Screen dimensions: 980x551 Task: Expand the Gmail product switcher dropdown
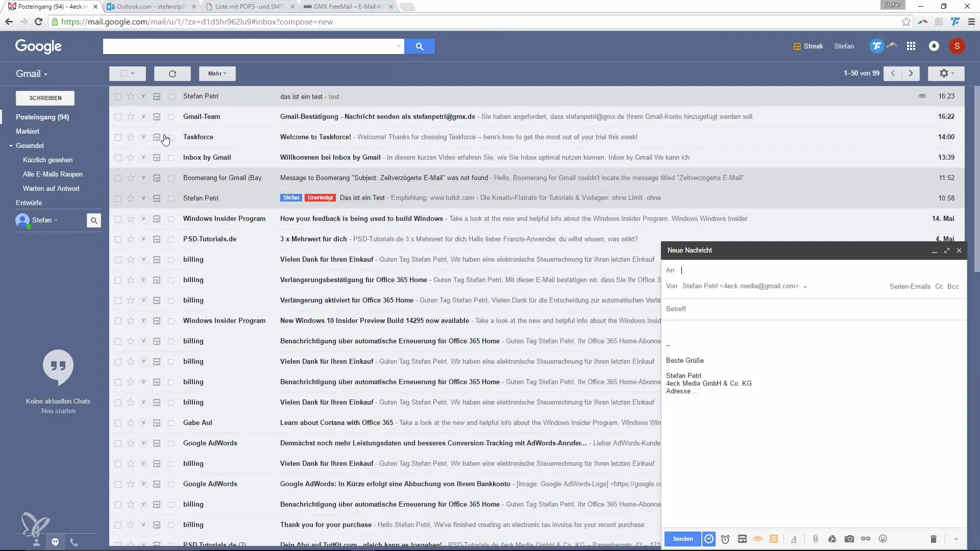coord(32,74)
